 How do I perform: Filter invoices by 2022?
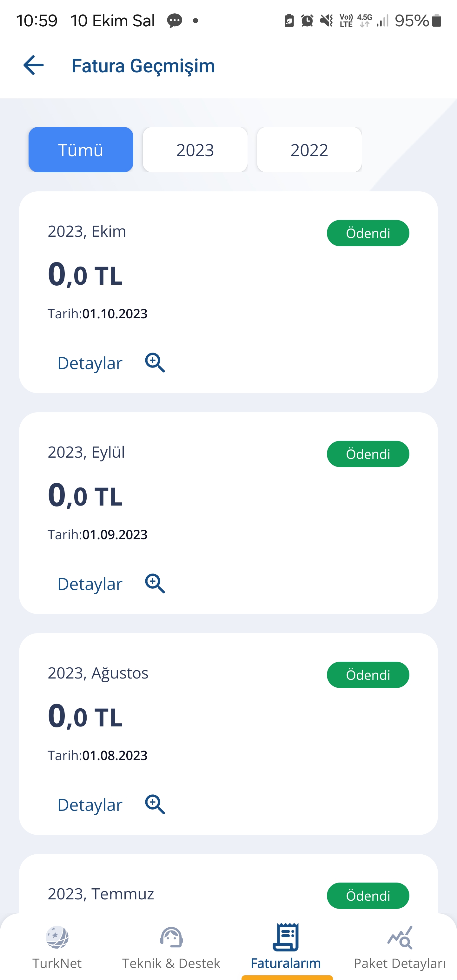point(309,149)
